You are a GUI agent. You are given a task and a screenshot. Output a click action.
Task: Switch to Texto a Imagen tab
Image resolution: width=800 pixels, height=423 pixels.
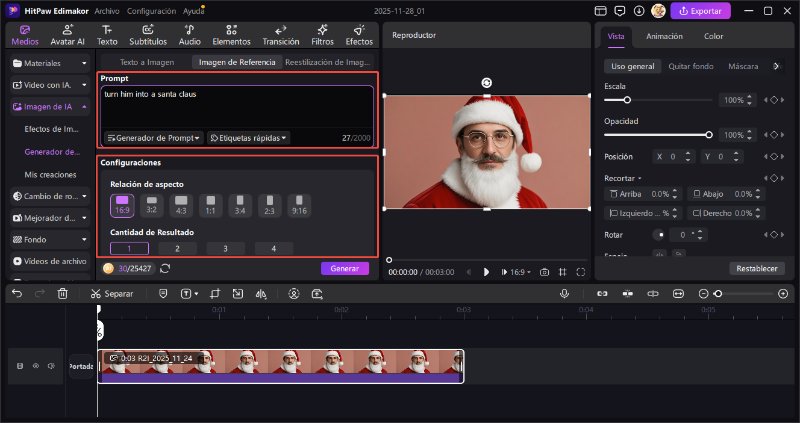point(147,62)
